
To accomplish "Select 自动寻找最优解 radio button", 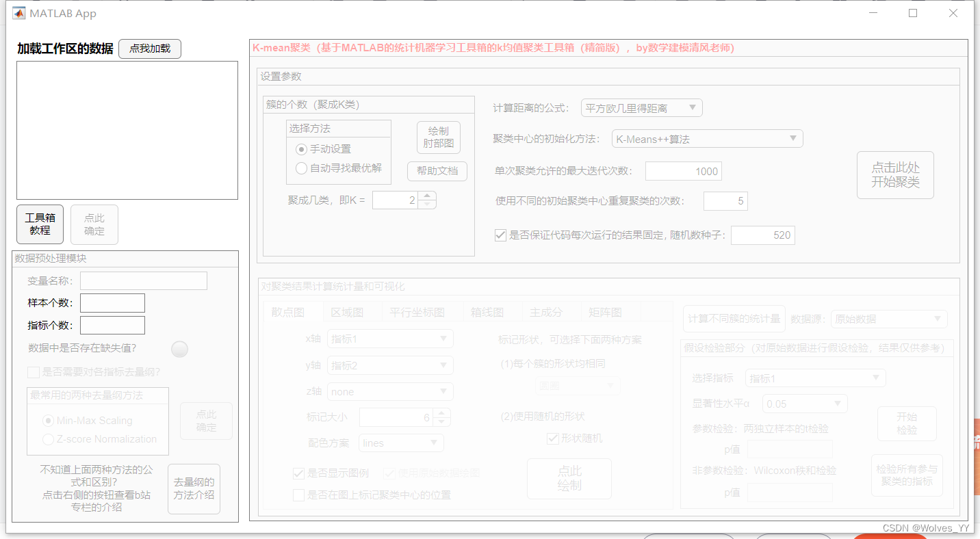I will [301, 168].
